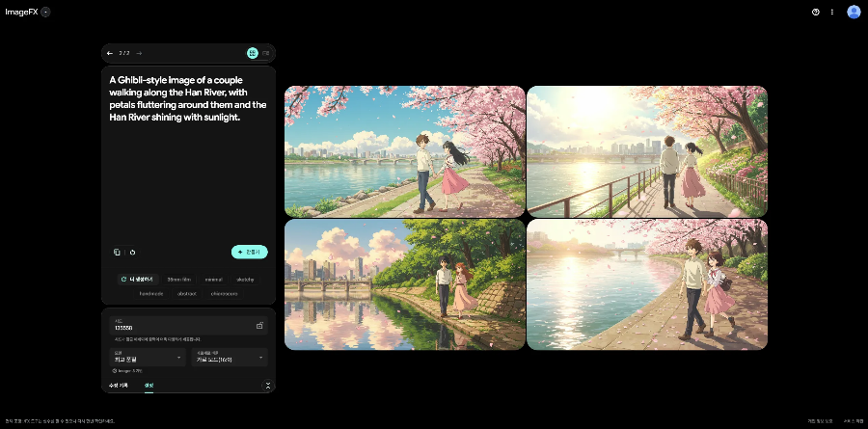This screenshot has width=868, height=429.
Task: Open the model quality dropdown
Action: click(148, 357)
